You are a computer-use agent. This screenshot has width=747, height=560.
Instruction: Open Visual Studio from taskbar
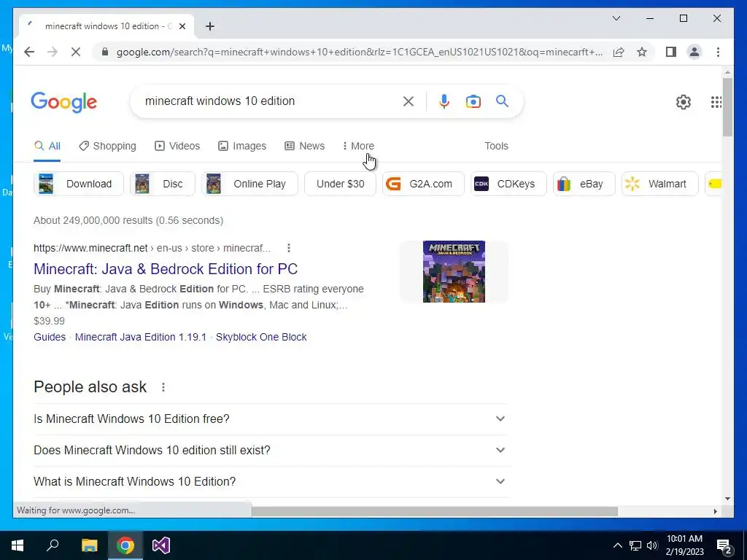point(161,545)
